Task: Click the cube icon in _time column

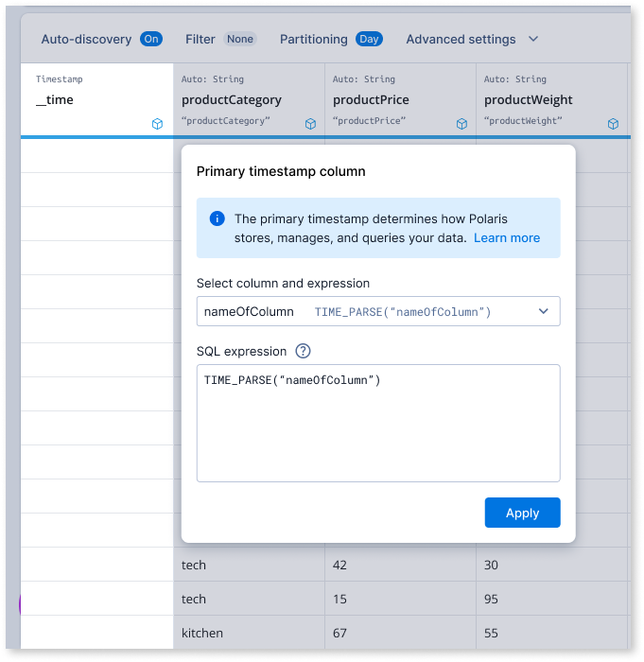Action: (157, 124)
